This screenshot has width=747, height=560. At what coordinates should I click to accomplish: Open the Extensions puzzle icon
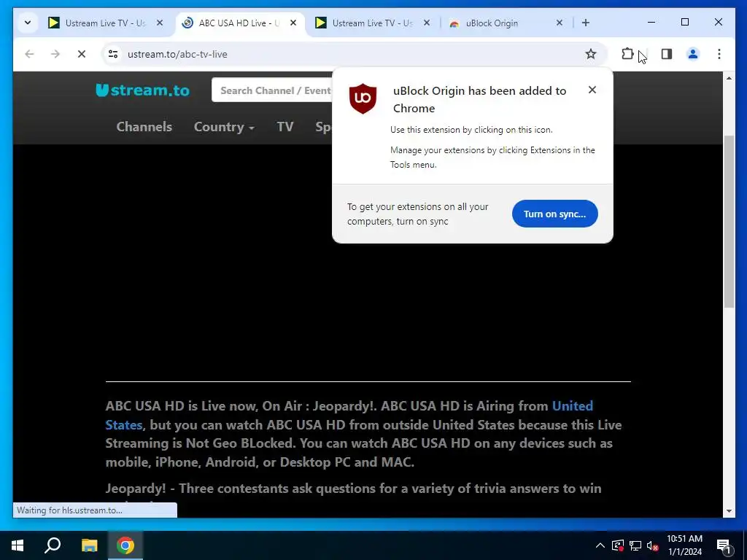pos(627,54)
